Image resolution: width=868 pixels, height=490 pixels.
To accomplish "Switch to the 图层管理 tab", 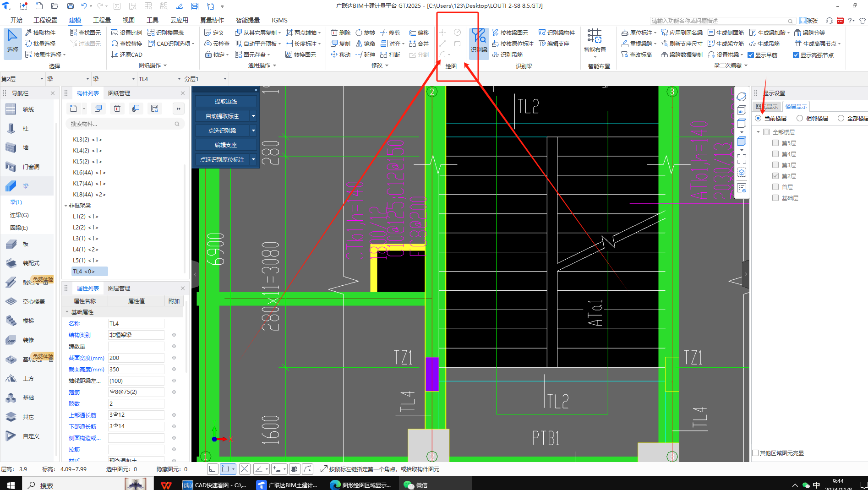I will [119, 288].
